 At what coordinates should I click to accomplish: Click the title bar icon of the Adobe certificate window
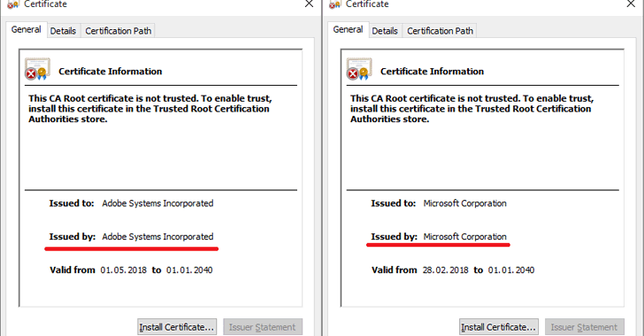(x=13, y=4)
